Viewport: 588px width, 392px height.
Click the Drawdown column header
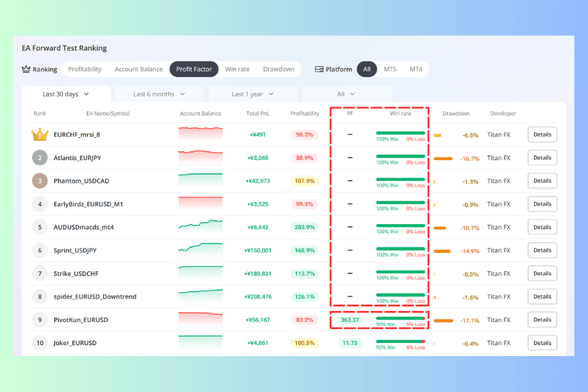pos(456,113)
